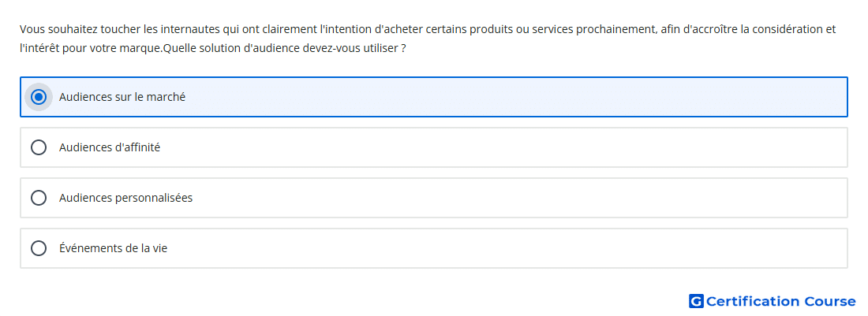The image size is (868, 316).
Task: Select the 'Audiences d'affinité' radio button
Action: click(x=38, y=147)
